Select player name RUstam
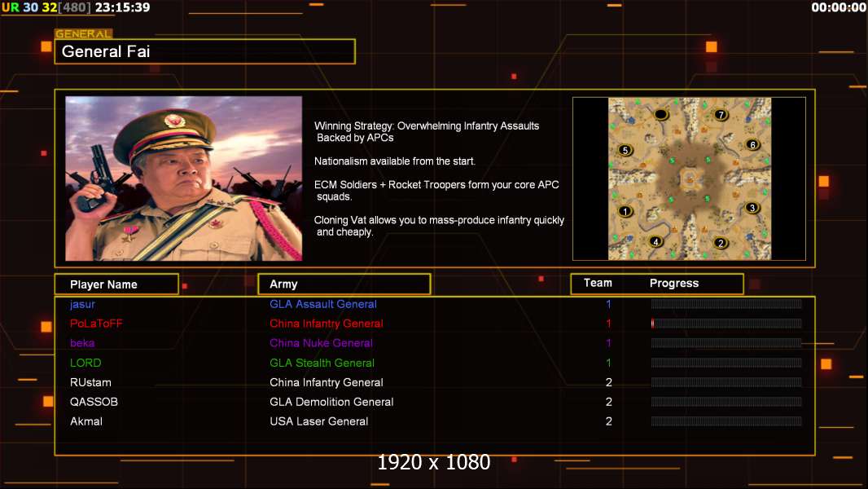 (x=90, y=382)
